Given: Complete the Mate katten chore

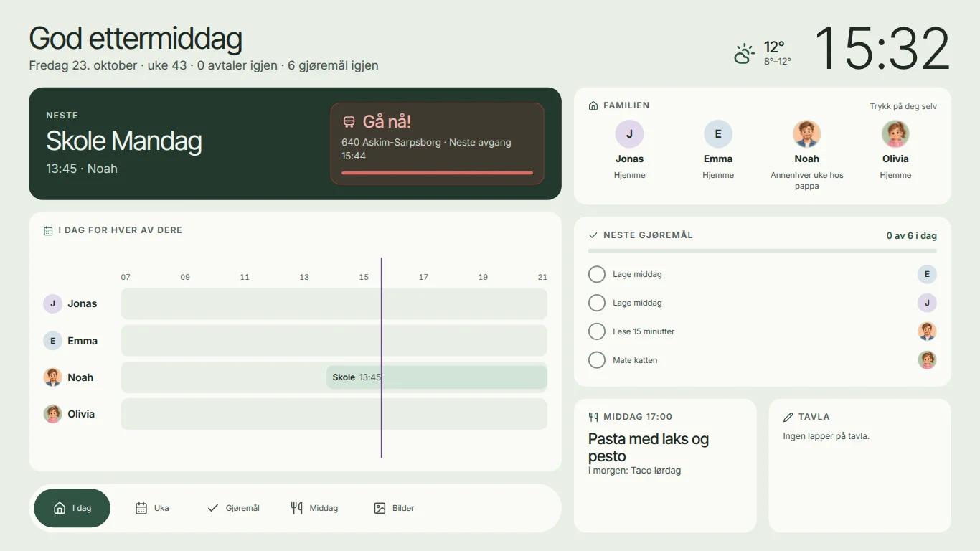Looking at the screenshot, I should click(x=597, y=360).
